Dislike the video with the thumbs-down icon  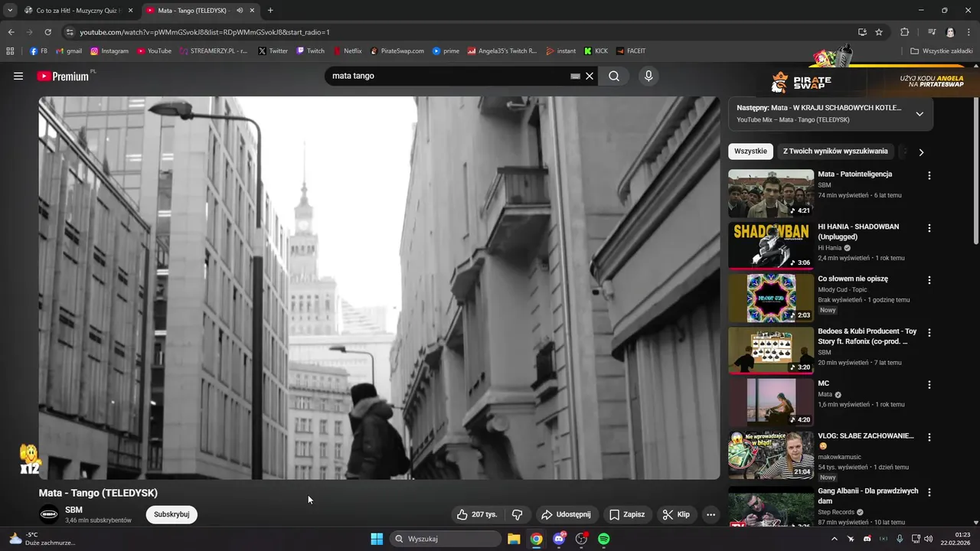(x=518, y=514)
